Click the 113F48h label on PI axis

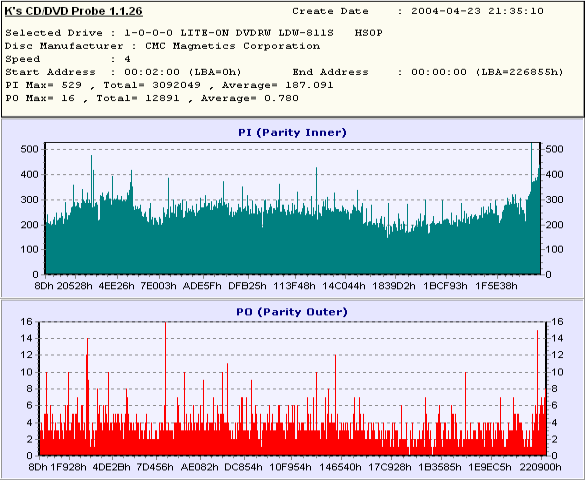click(294, 286)
